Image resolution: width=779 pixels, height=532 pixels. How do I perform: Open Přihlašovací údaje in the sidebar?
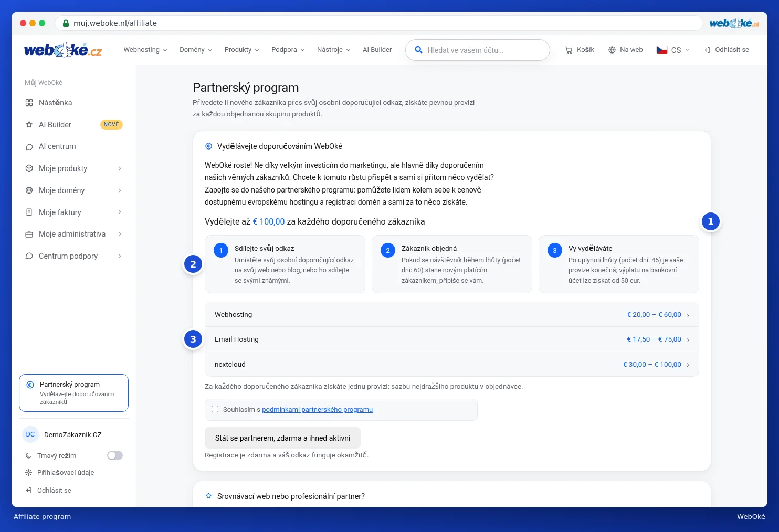click(60, 473)
